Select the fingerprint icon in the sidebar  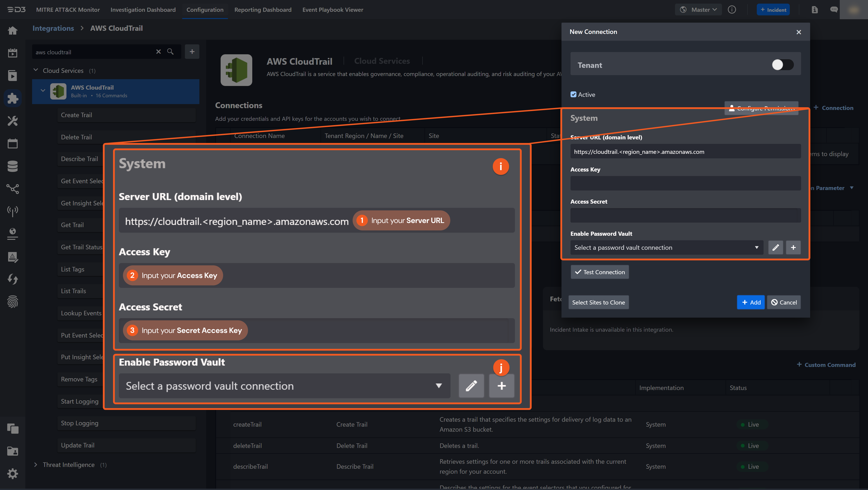(12, 302)
